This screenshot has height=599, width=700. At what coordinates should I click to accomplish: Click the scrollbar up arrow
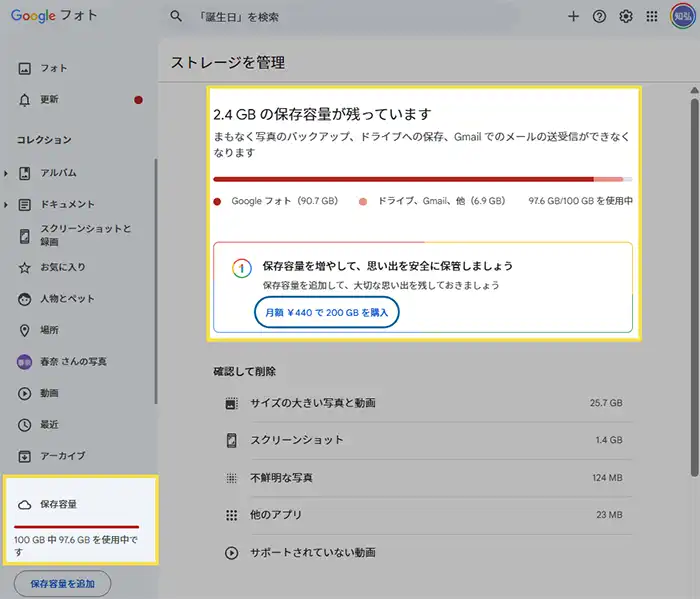[694, 91]
